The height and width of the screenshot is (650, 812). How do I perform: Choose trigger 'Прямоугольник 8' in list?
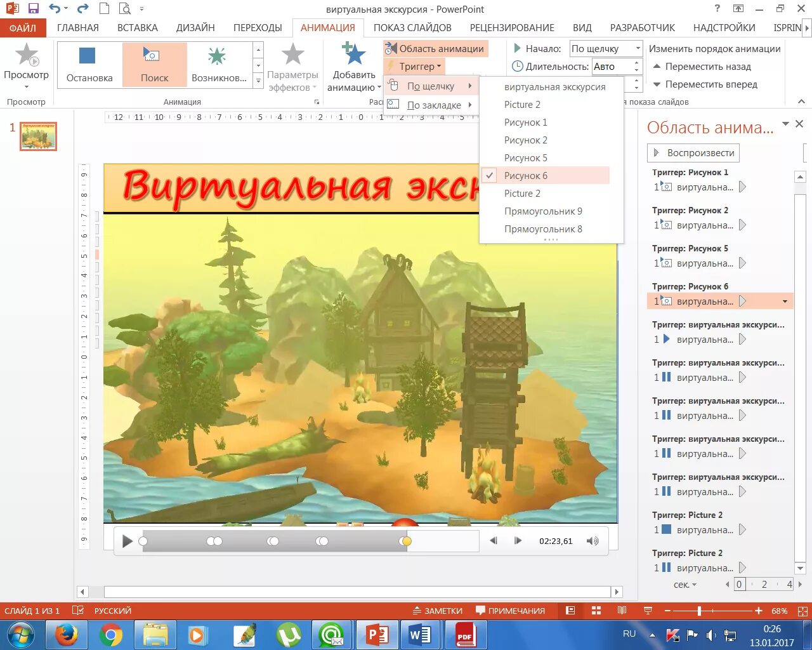point(543,229)
